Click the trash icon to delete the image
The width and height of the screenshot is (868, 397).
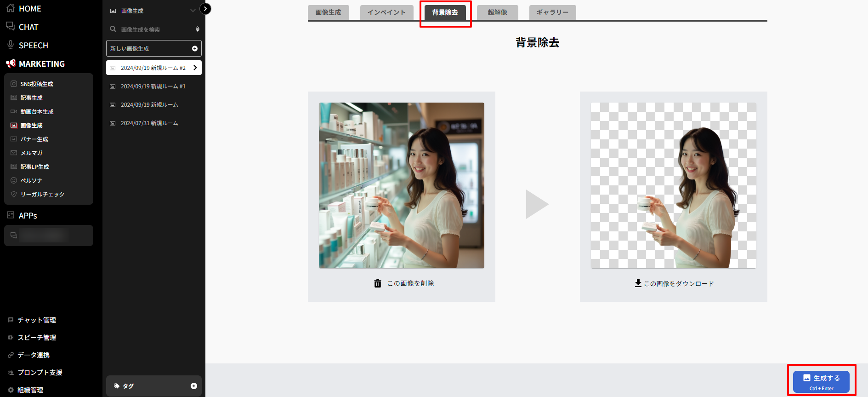[x=378, y=283]
